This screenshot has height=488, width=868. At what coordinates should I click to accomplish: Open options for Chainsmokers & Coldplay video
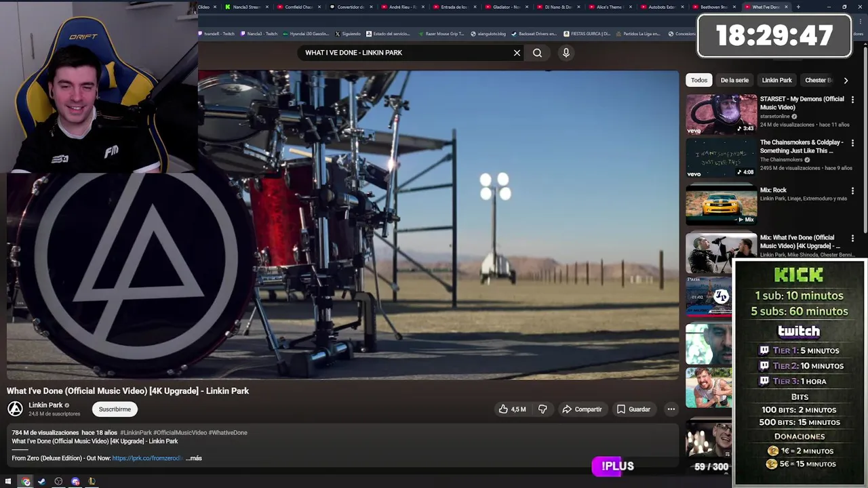coord(852,143)
